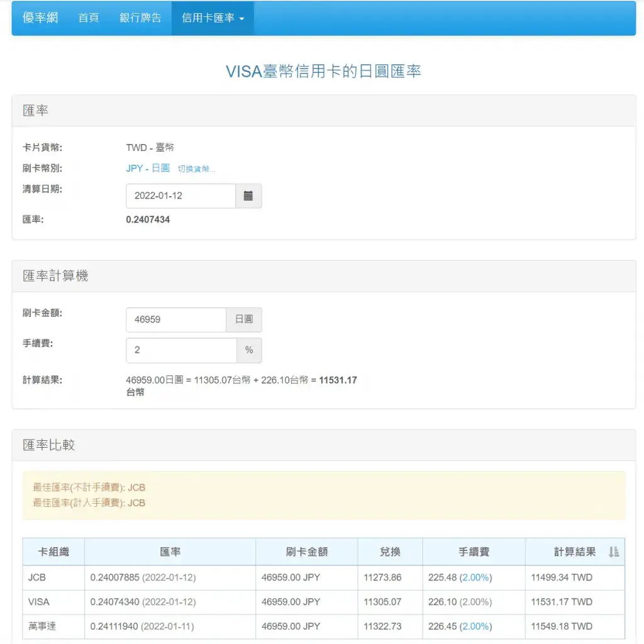Click the 萬事達 2.00% fee link
644x644 pixels.
click(475, 626)
